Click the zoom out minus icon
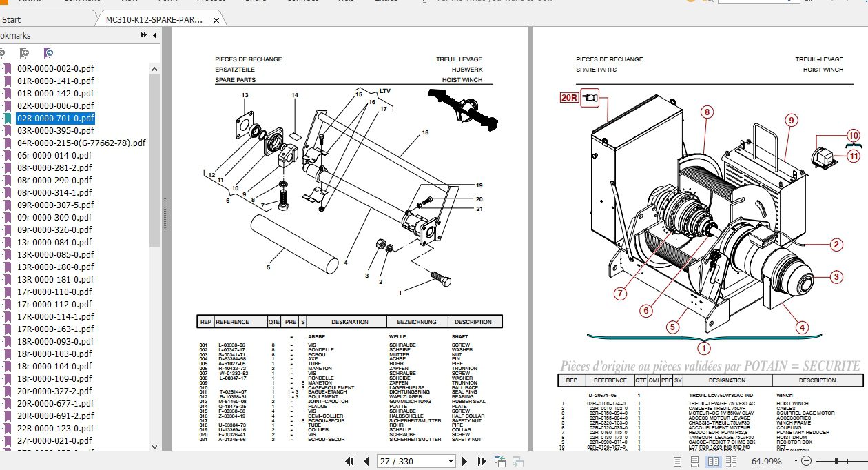Image resolution: width=868 pixels, height=470 pixels. click(807, 462)
